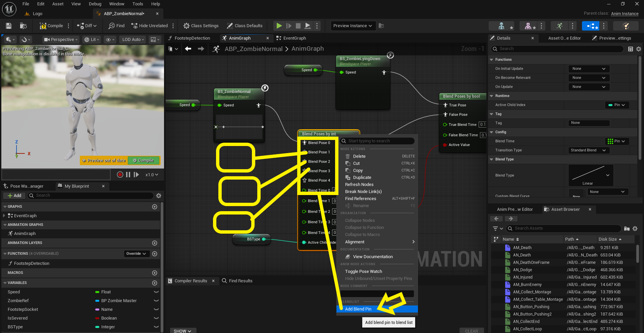Pause the preview playback
The image size is (644, 333).
[x=128, y=175]
